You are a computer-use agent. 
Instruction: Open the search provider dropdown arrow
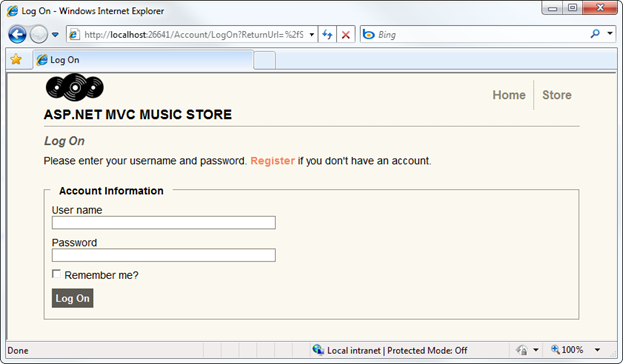tap(609, 34)
